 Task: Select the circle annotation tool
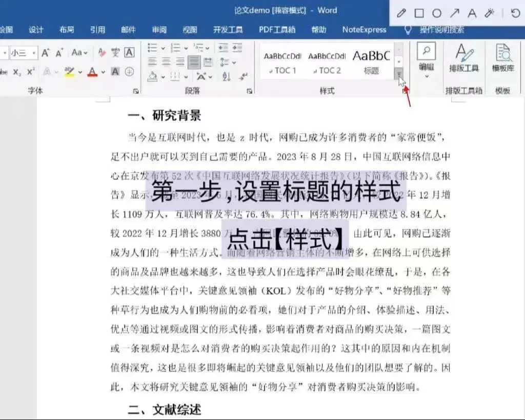[x=437, y=13]
